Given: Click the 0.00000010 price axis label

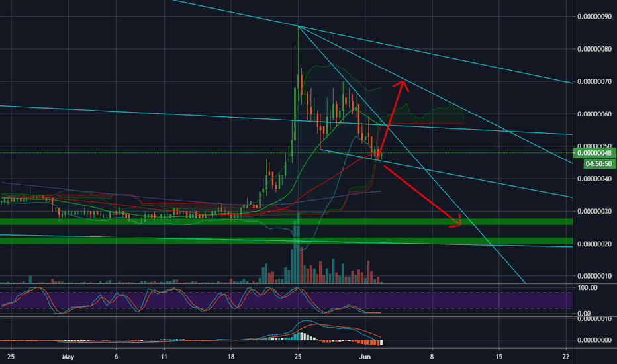Looking at the screenshot, I should point(594,276).
